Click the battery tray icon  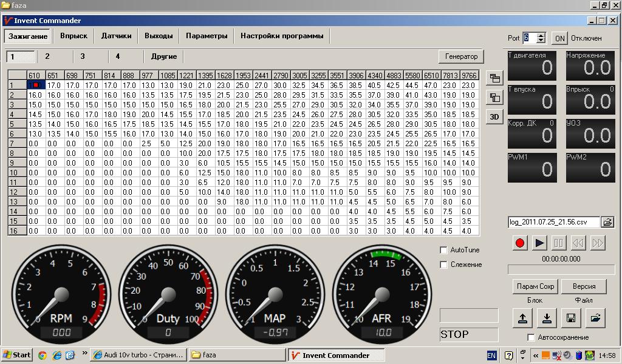click(x=579, y=356)
